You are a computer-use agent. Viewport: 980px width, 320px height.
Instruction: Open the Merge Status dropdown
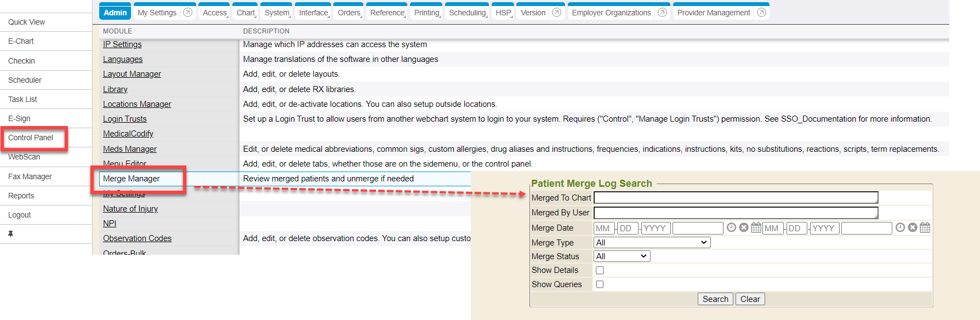pos(622,256)
